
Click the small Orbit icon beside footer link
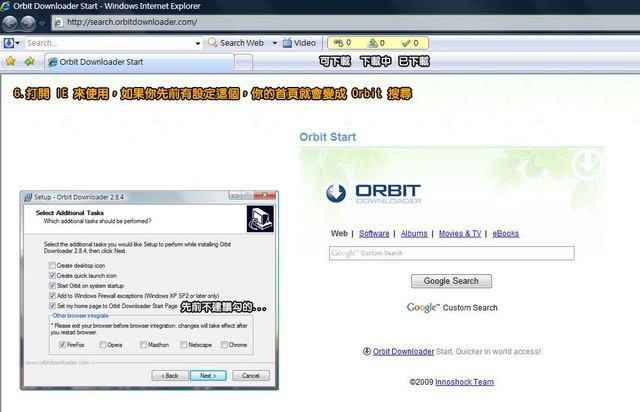pyautogui.click(x=367, y=351)
